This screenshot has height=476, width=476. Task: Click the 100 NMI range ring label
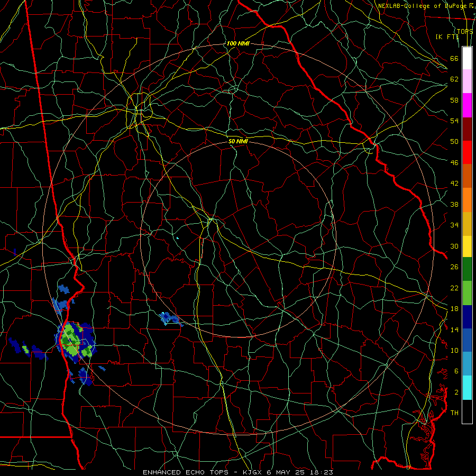point(238,43)
